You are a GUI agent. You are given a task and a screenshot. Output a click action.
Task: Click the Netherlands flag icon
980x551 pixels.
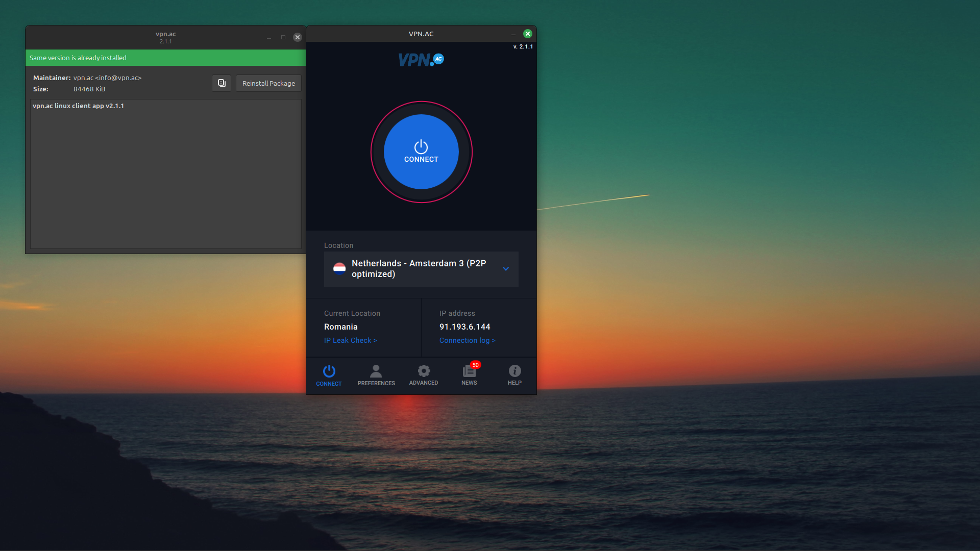click(339, 269)
